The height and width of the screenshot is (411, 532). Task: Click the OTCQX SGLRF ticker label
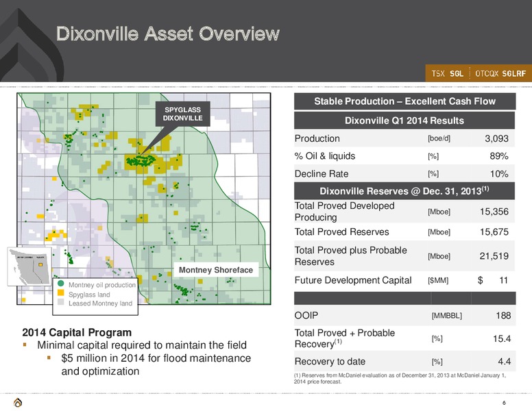coord(500,73)
